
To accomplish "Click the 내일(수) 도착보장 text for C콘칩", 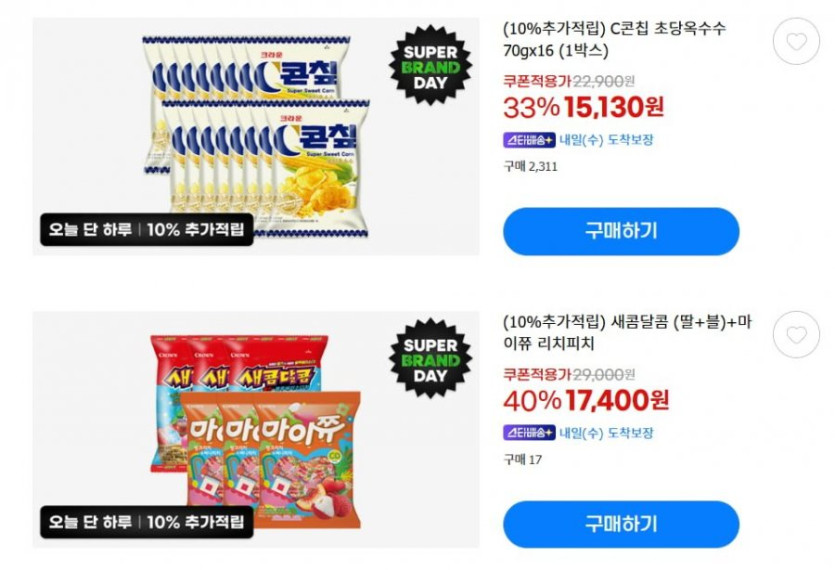I will click(606, 140).
